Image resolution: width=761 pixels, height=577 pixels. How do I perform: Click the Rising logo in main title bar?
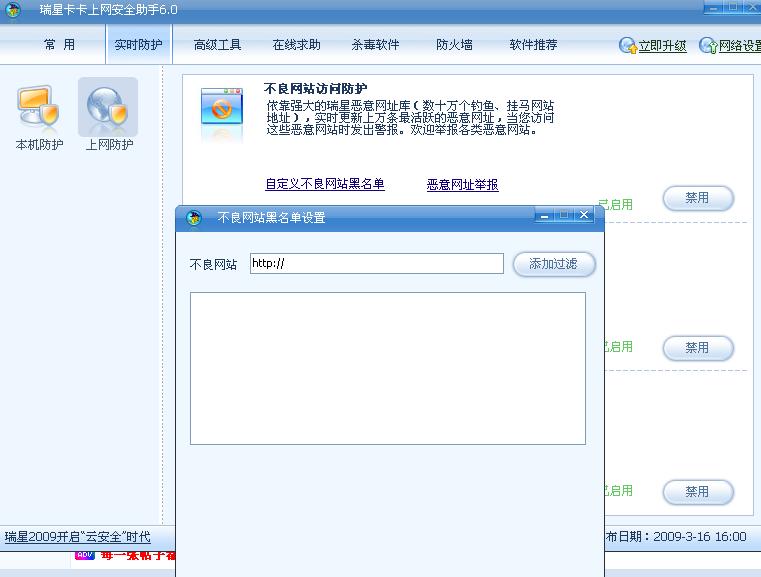13,9
